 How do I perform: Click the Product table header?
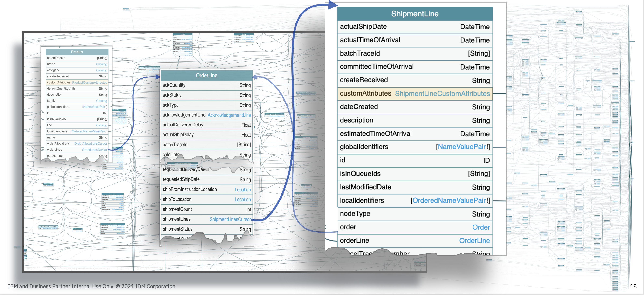tap(77, 52)
